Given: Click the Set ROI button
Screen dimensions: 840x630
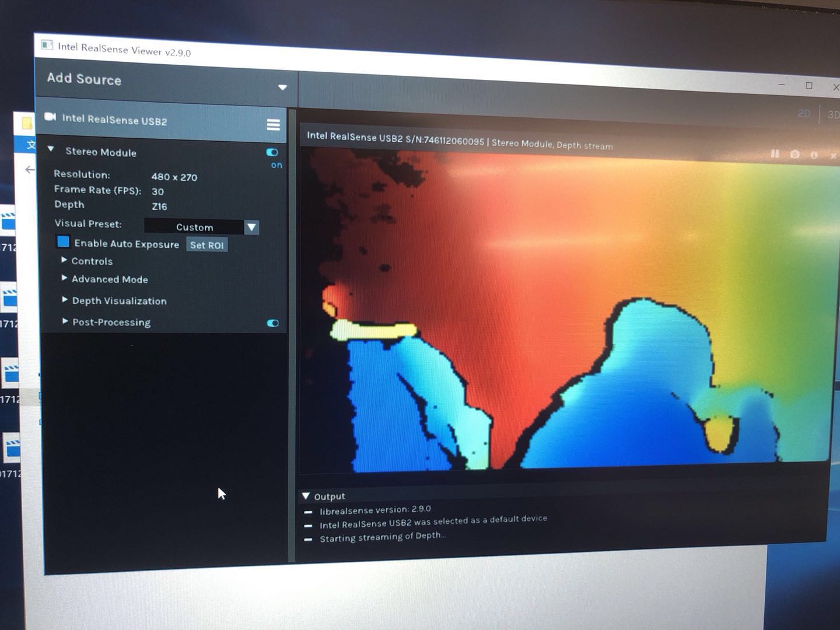Looking at the screenshot, I should [207, 245].
